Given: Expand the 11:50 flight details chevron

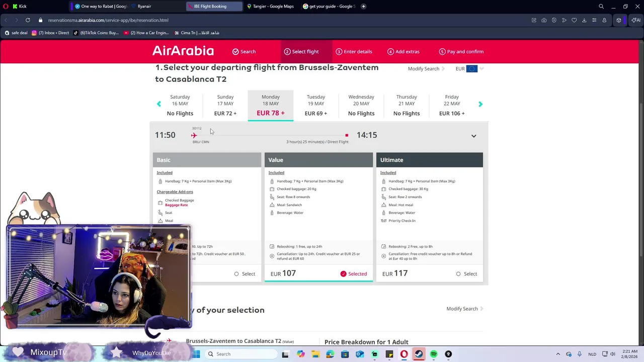Looking at the screenshot, I should (x=473, y=136).
